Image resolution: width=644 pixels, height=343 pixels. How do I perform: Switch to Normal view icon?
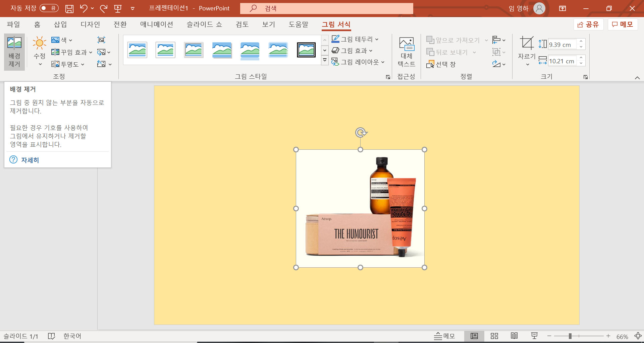[474, 336]
